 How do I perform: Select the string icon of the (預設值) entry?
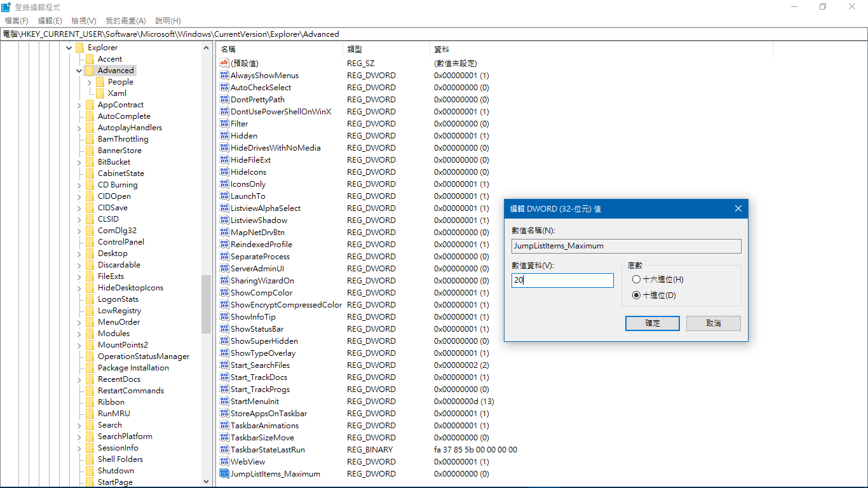tap(224, 63)
